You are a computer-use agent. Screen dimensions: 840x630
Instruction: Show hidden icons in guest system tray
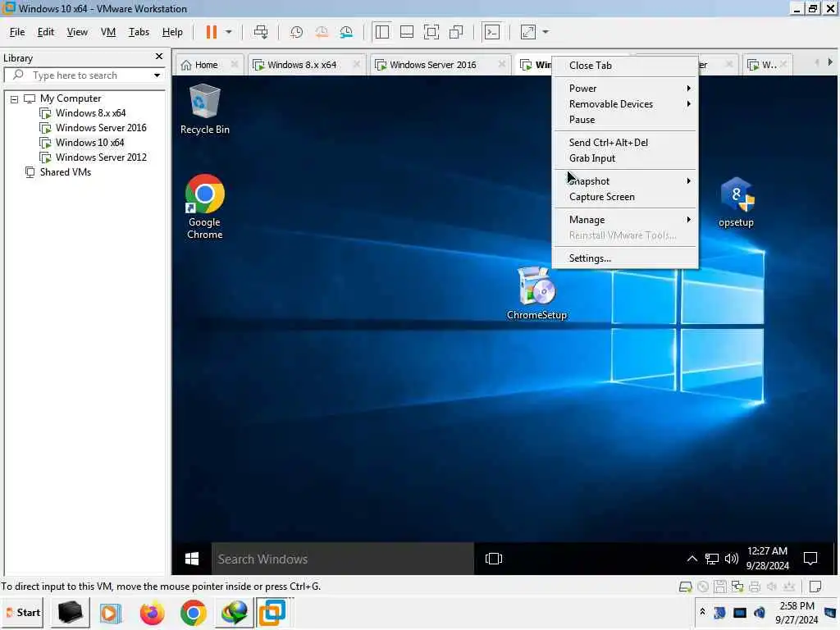(692, 559)
